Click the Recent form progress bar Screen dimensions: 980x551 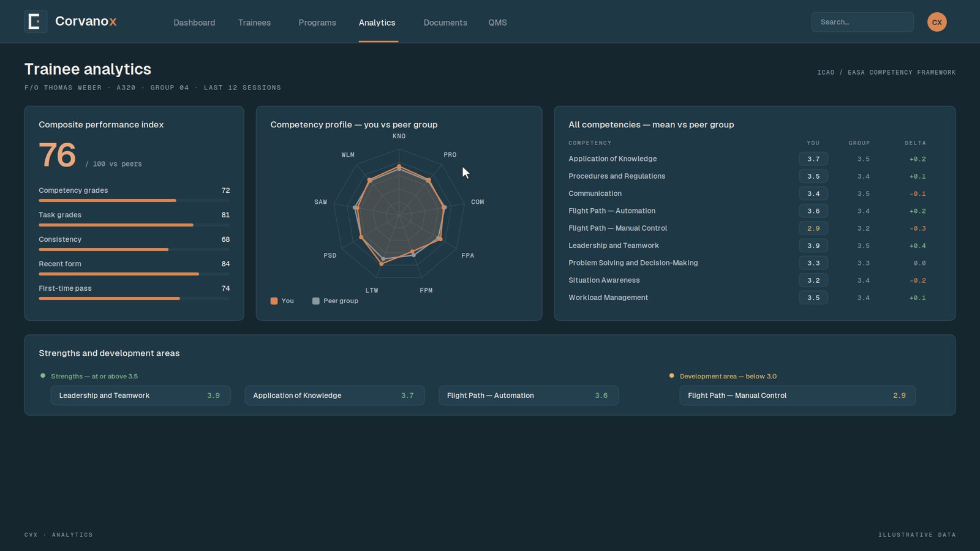click(x=134, y=274)
